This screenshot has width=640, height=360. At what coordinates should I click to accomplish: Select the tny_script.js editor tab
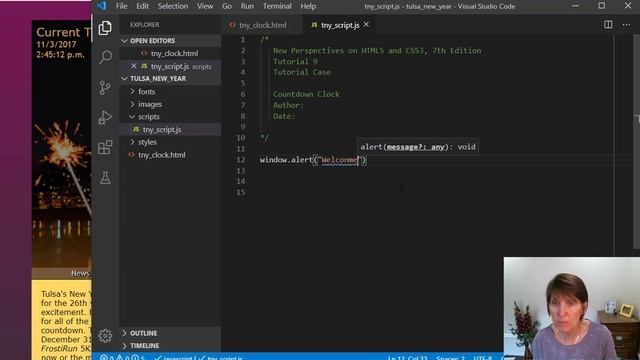click(x=340, y=25)
